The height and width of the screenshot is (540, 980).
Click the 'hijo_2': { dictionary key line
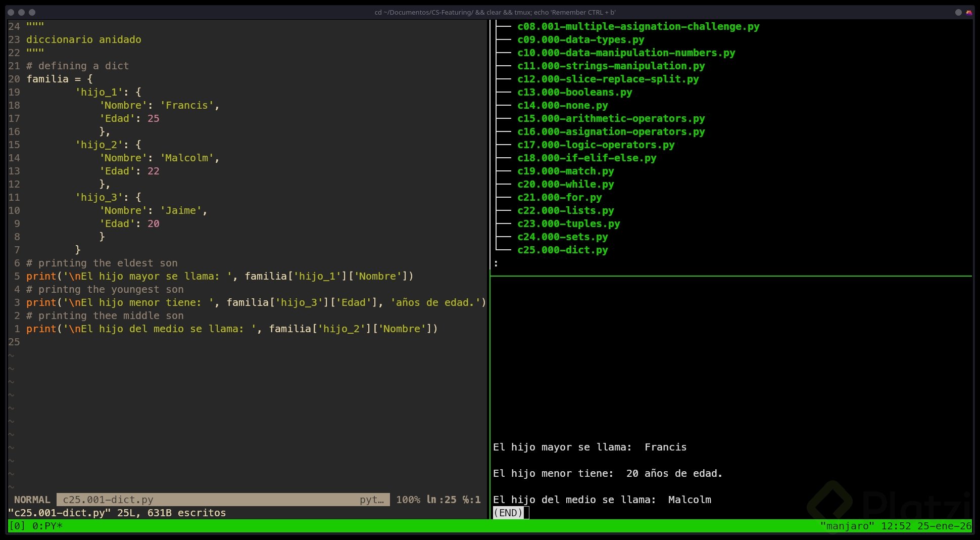point(108,145)
